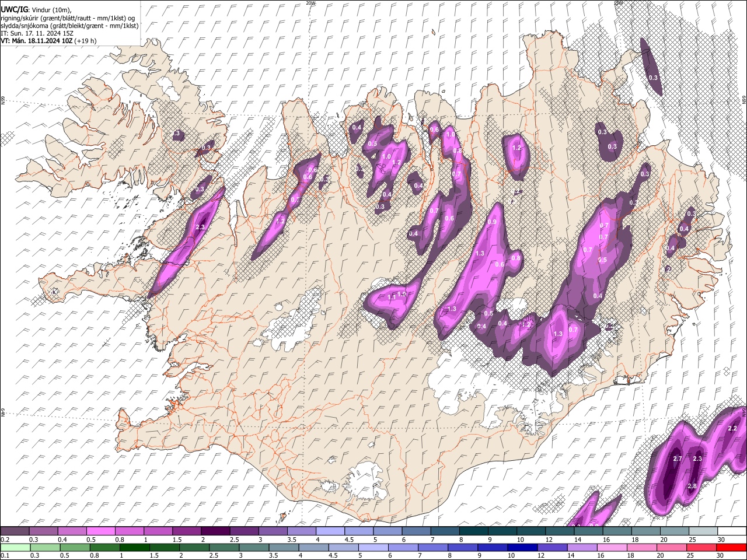Pick dark blue rain swatch between 10 and 12
747x560 pixels.
click(522, 547)
